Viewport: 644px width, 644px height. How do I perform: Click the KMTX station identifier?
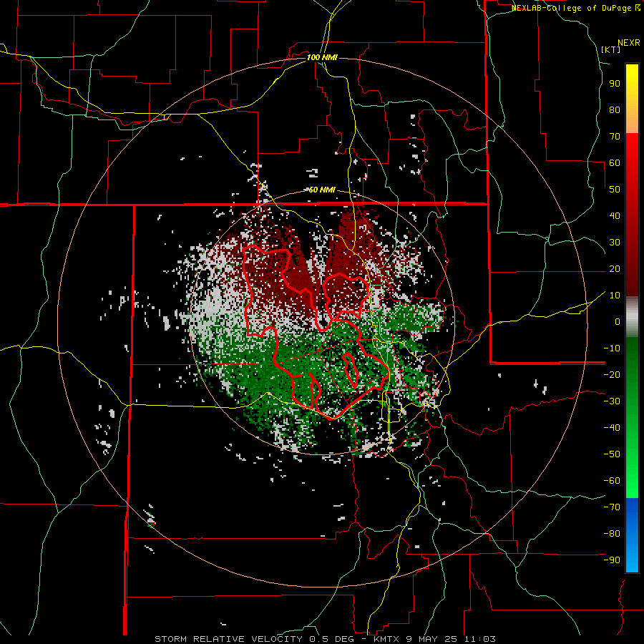388,639
